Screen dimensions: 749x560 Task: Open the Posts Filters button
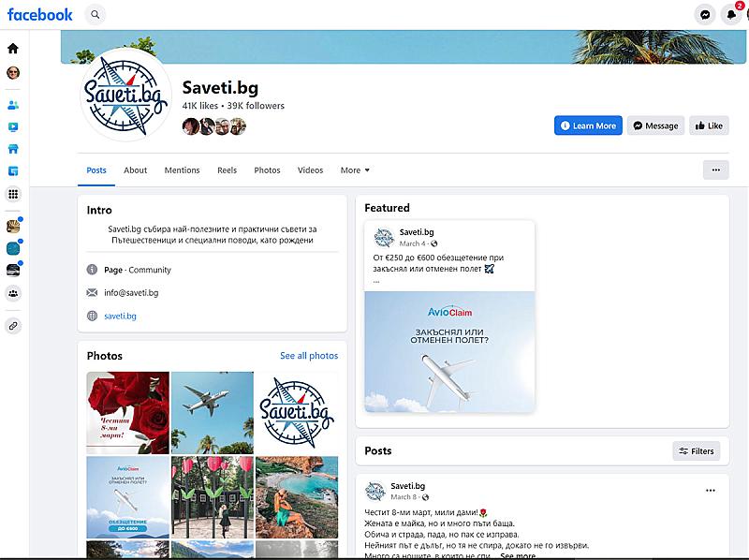tap(696, 451)
